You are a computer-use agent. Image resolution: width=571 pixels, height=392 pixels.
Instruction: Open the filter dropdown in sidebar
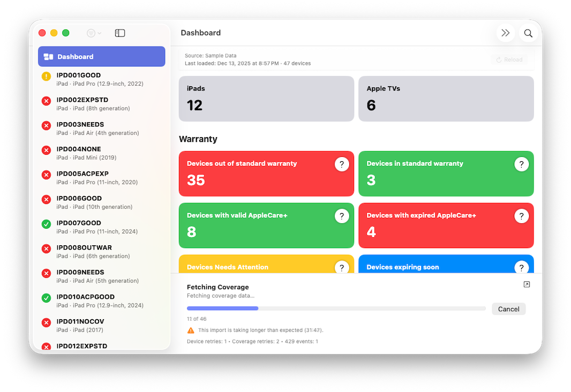(94, 33)
